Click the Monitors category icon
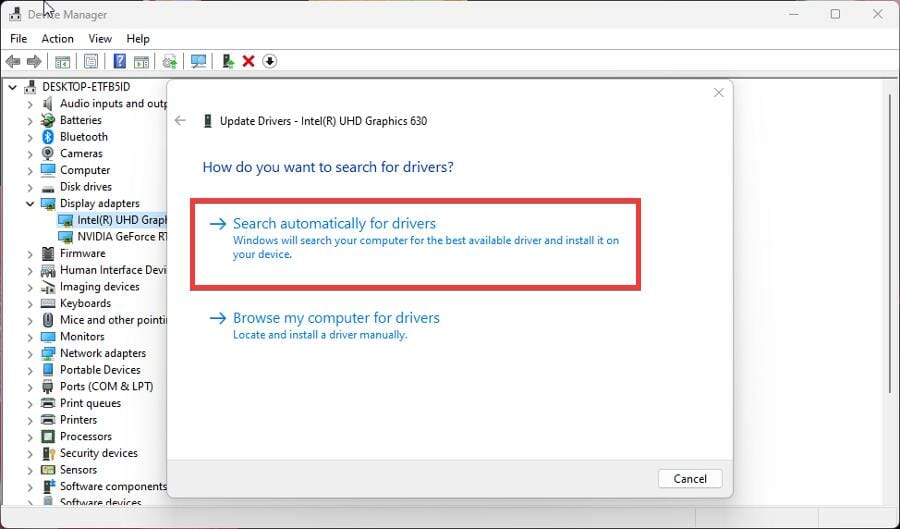Screen dimensions: 900x529 click(x=48, y=337)
